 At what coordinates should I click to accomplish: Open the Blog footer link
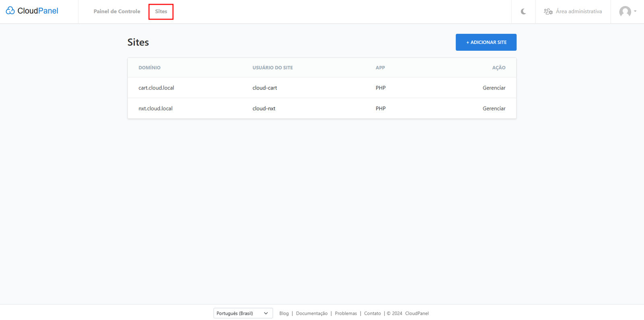click(x=284, y=313)
